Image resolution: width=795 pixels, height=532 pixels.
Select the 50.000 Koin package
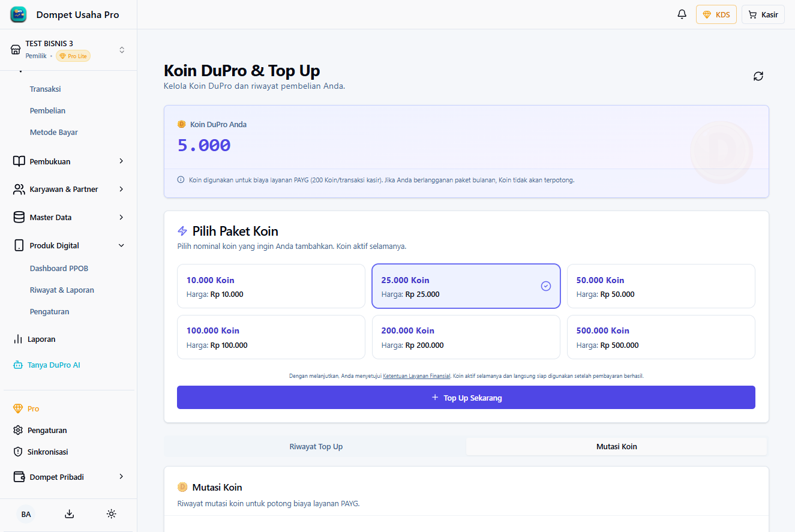(661, 286)
